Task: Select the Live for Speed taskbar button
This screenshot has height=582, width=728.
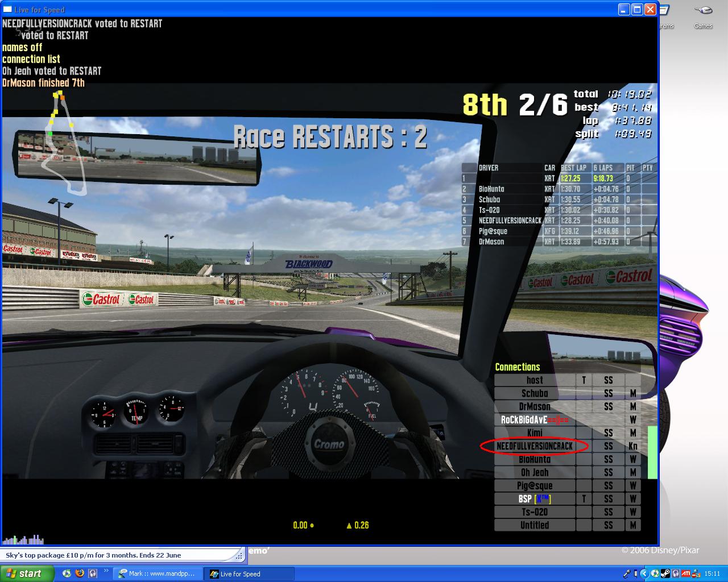Action: [x=250, y=574]
